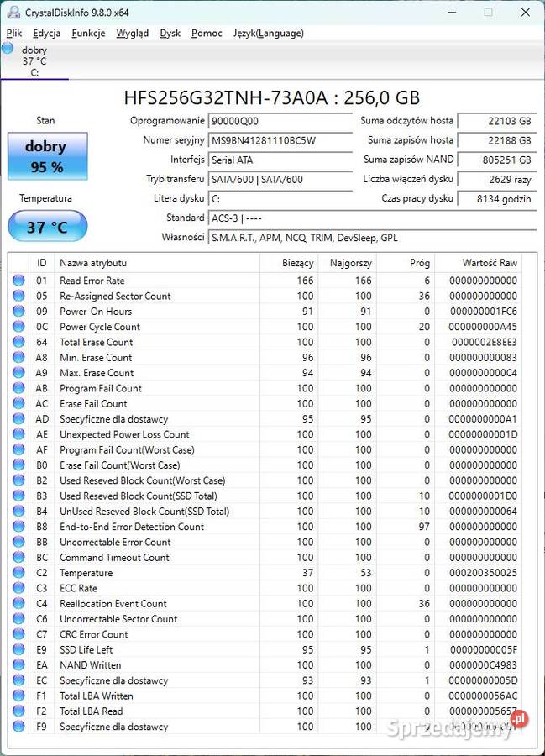Click the status orb for SSD Life Left
The width and height of the screenshot is (545, 756).
point(18,649)
